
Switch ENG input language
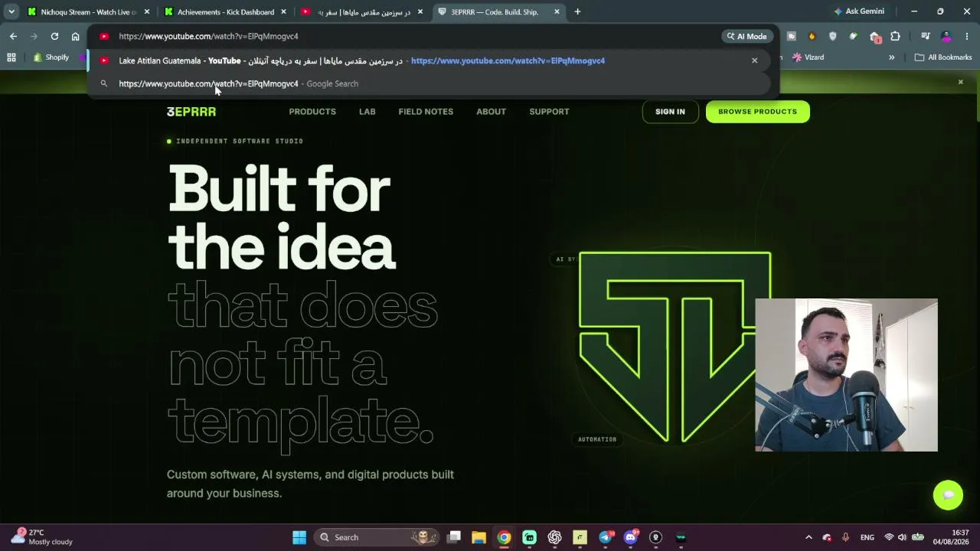pos(867,537)
